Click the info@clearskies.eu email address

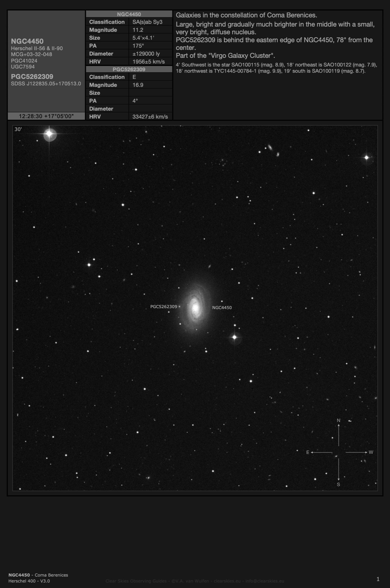point(265,581)
